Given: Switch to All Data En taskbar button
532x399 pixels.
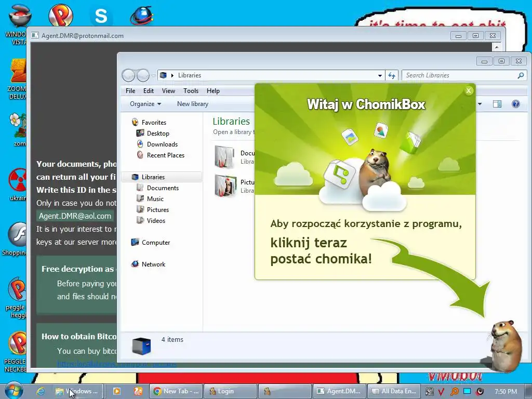Looking at the screenshot, I should (x=394, y=391).
